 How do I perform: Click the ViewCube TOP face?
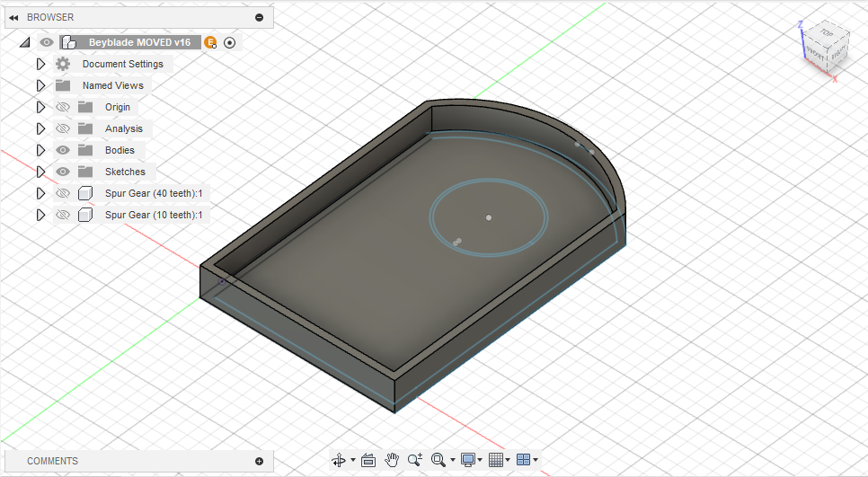(x=827, y=33)
